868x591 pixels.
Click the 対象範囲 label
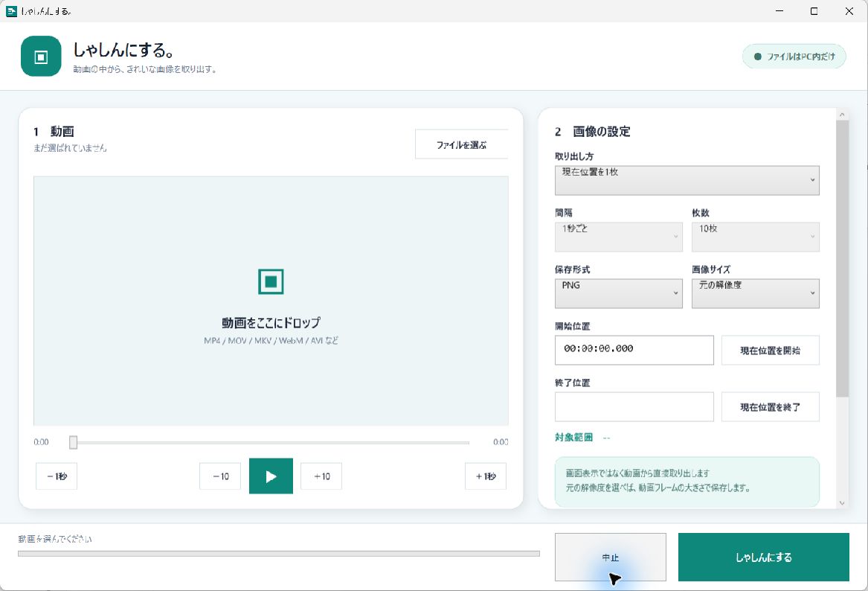point(573,437)
